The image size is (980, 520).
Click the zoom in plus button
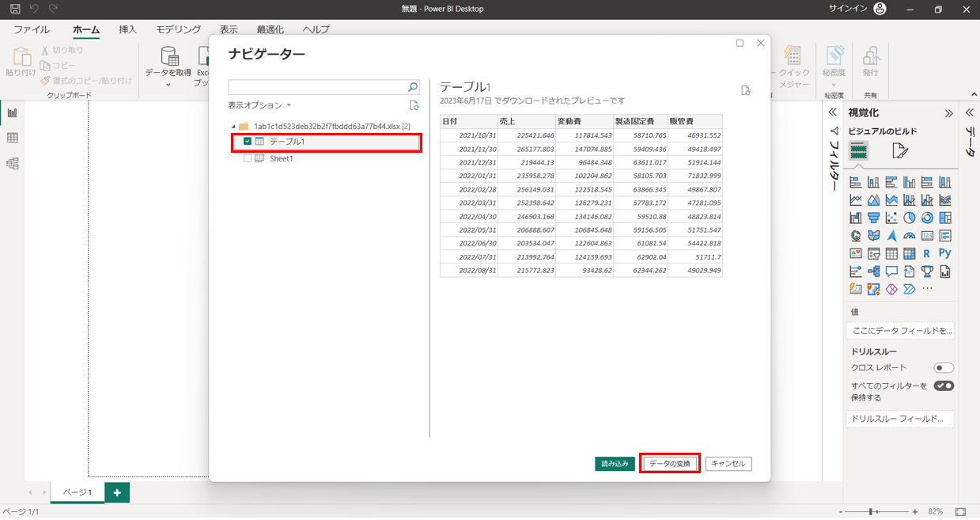click(915, 512)
